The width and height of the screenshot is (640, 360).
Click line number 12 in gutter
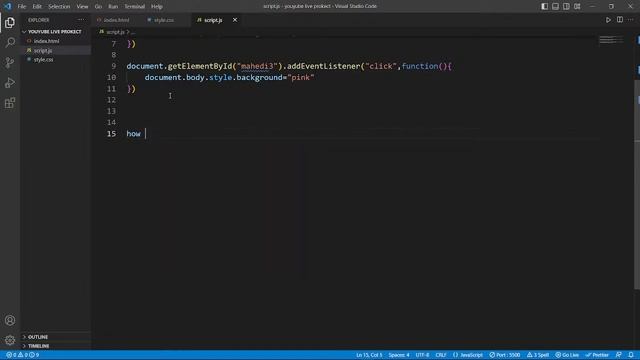pyautogui.click(x=111, y=100)
